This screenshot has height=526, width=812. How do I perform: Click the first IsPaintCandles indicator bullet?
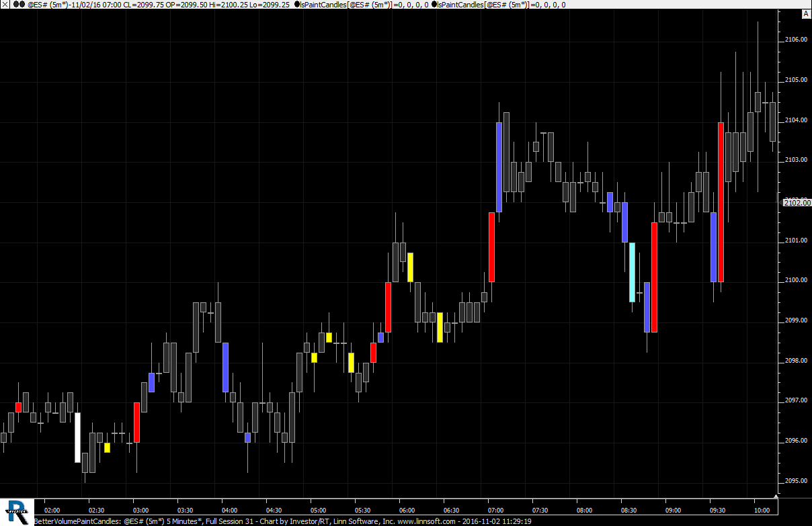(x=297, y=4)
